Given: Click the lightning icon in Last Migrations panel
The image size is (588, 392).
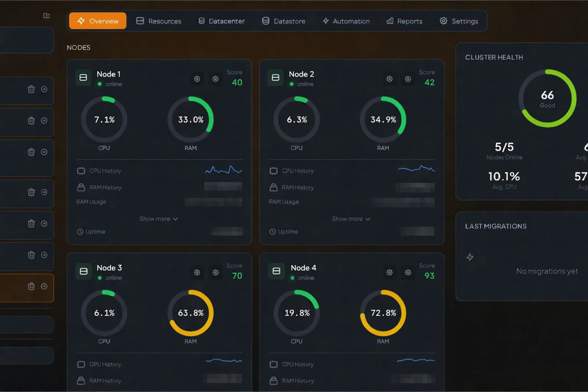Looking at the screenshot, I should (x=470, y=257).
